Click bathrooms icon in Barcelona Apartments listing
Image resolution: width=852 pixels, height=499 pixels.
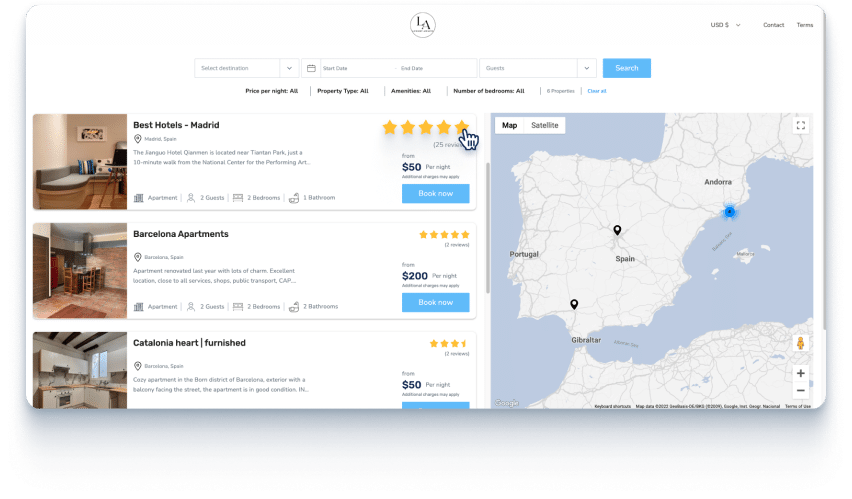point(294,307)
